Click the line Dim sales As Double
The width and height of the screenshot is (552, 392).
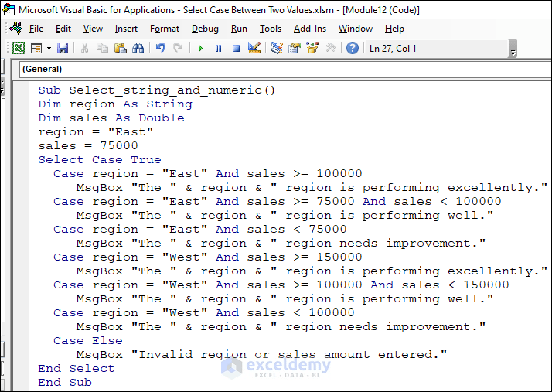[111, 118]
